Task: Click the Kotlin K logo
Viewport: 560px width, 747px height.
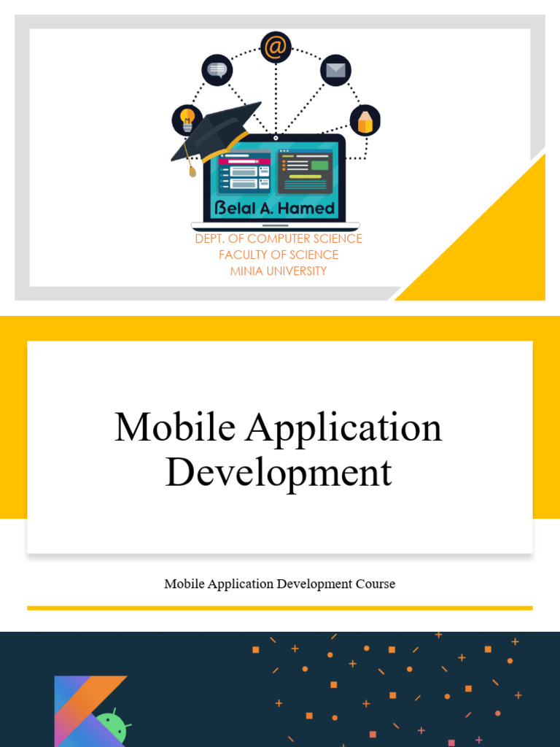Action: [x=90, y=711]
